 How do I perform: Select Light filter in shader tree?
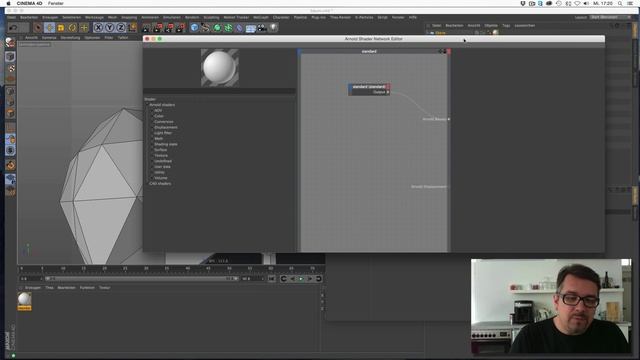tap(162, 133)
